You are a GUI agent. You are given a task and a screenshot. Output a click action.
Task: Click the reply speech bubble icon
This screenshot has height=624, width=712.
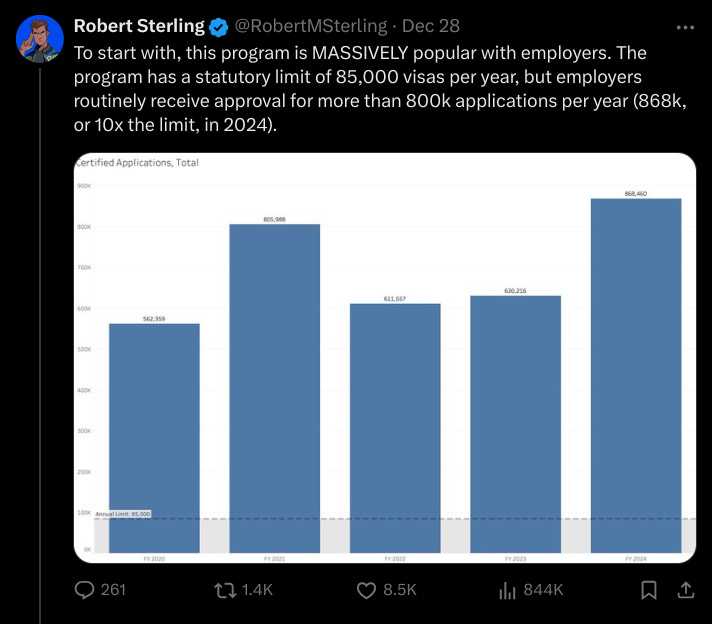point(84,590)
